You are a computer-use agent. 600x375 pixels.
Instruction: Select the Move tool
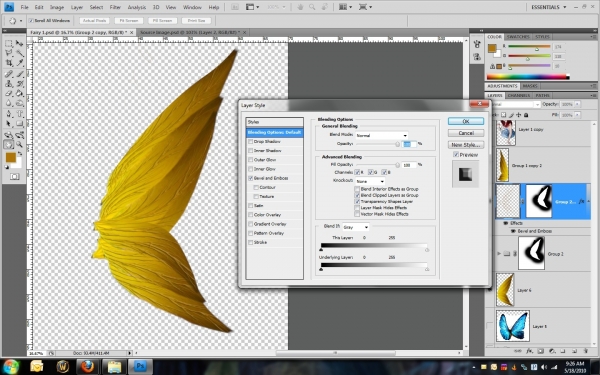point(20,44)
